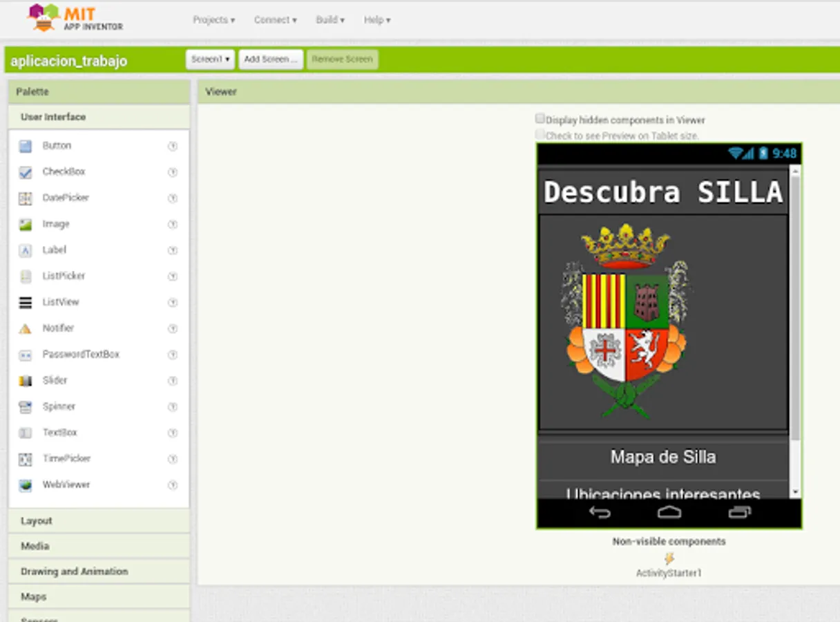
Task: Open help for the WebViewer component
Action: 173,485
